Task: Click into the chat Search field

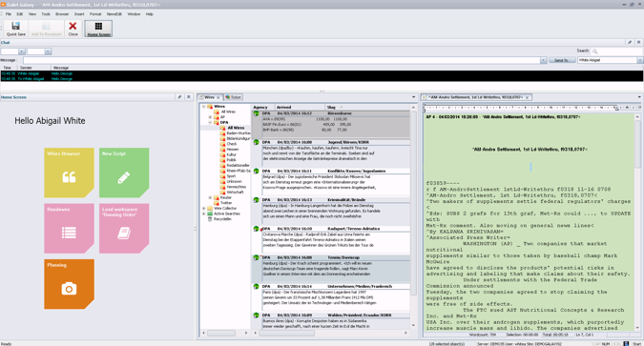Action: point(616,51)
